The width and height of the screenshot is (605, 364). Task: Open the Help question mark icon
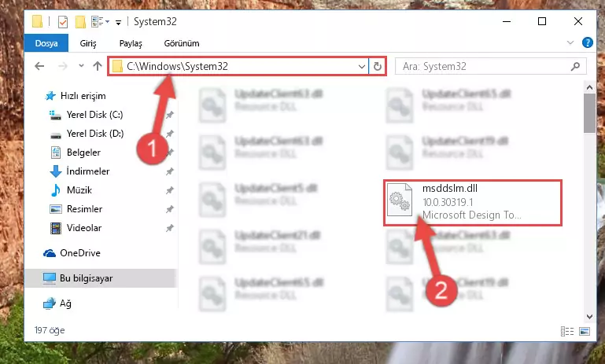[587, 42]
